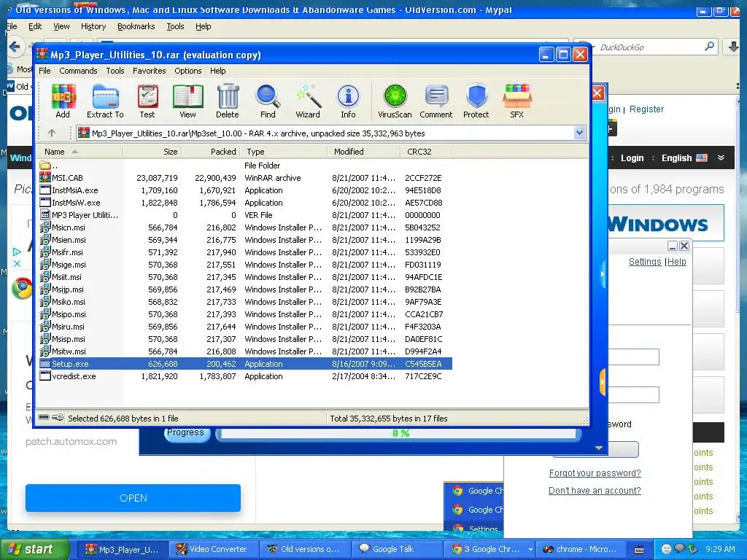Select the InstMsiA.exe file row
Image resolution: width=747 pixels, height=560 pixels.
[245, 190]
